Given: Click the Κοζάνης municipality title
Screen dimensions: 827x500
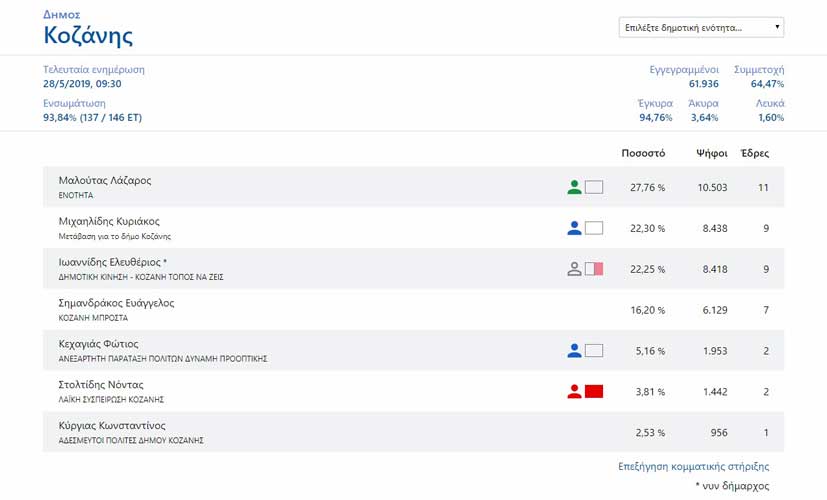Looking at the screenshot, I should pos(88,35).
